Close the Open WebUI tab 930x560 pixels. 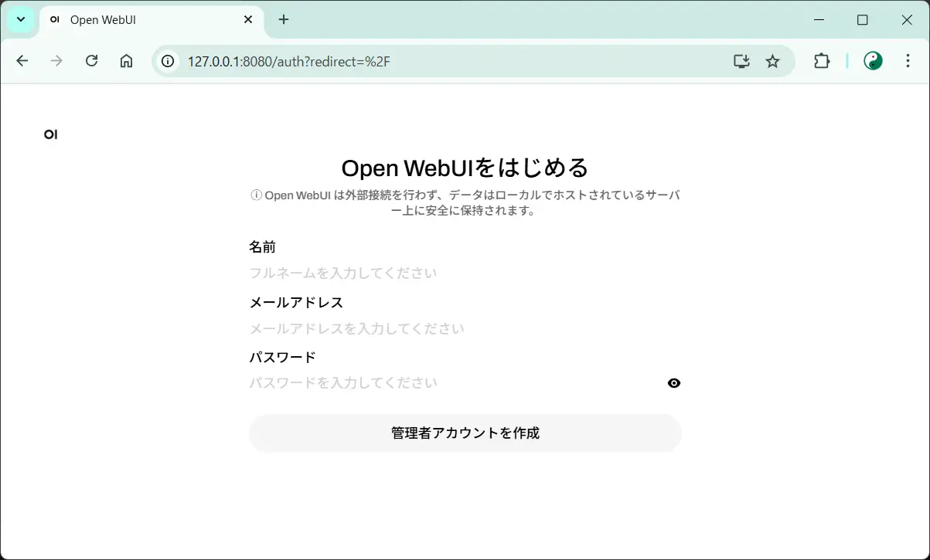click(248, 19)
